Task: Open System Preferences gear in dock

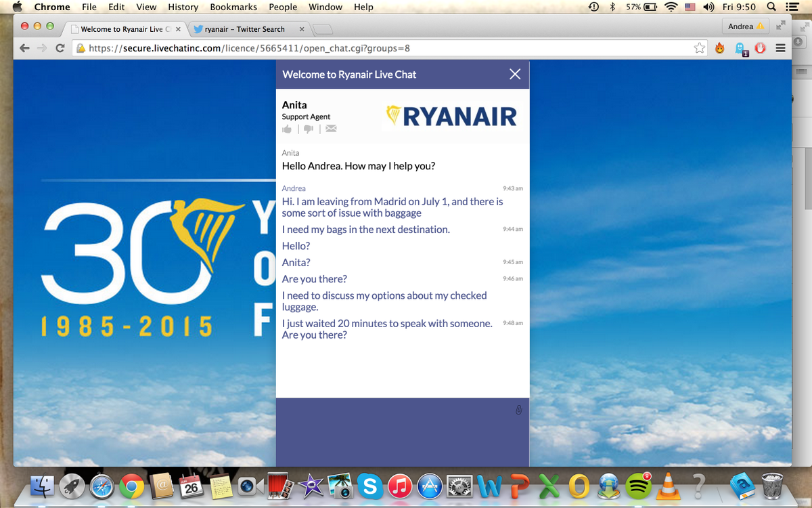Action: (459, 485)
